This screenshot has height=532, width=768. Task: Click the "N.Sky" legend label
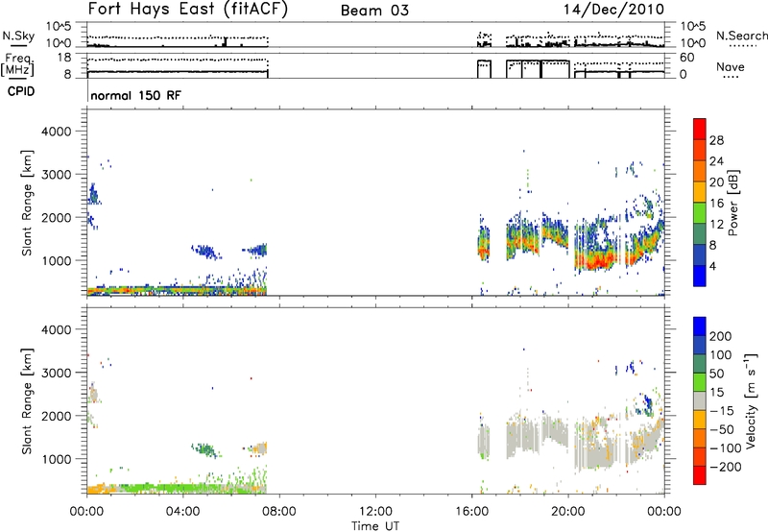[18, 36]
